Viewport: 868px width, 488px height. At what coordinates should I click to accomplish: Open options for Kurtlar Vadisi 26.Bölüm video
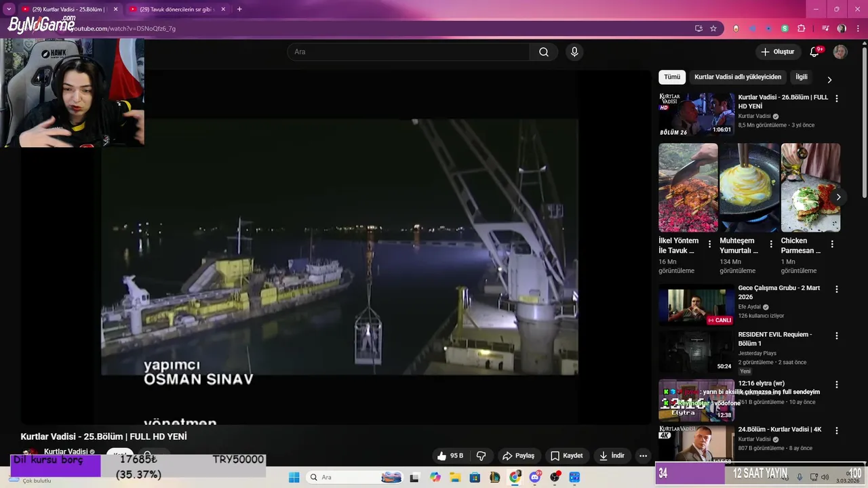[836, 99]
